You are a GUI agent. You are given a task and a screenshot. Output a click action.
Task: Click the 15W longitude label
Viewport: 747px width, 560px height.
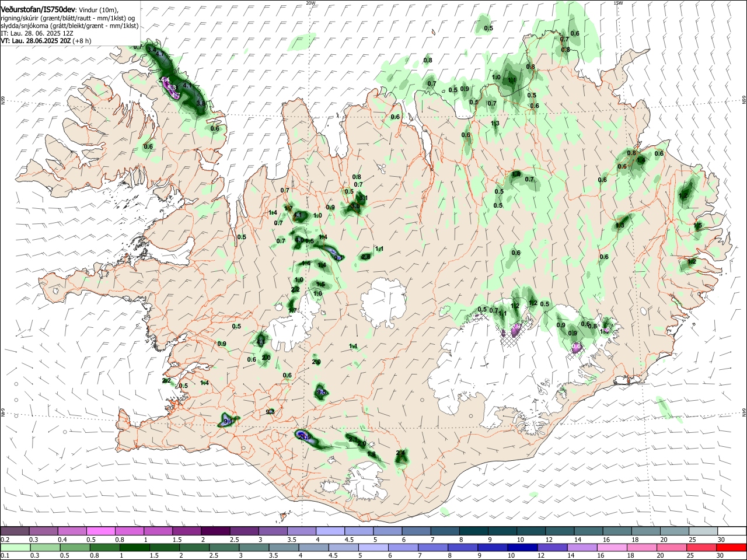618,3
